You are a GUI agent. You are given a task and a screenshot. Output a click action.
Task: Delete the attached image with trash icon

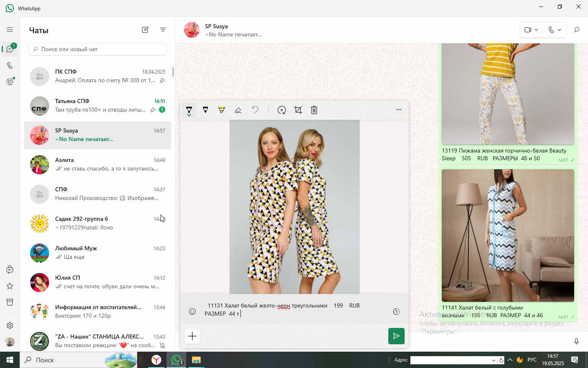point(314,110)
